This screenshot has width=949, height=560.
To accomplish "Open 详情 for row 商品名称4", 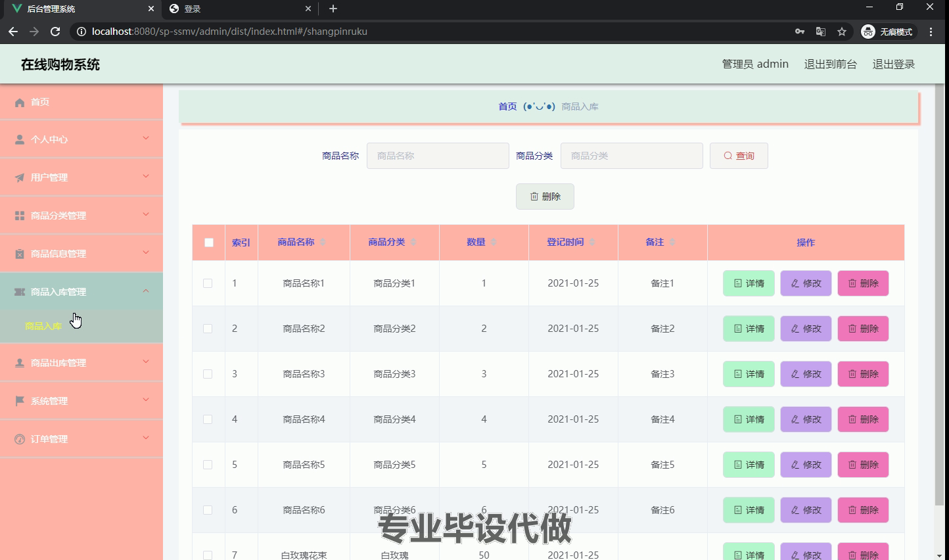I will pos(749,419).
